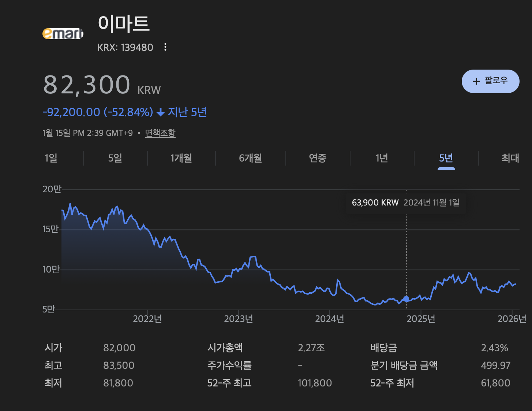Switch chart to 6개월 range
The height and width of the screenshot is (411, 532).
(250, 158)
